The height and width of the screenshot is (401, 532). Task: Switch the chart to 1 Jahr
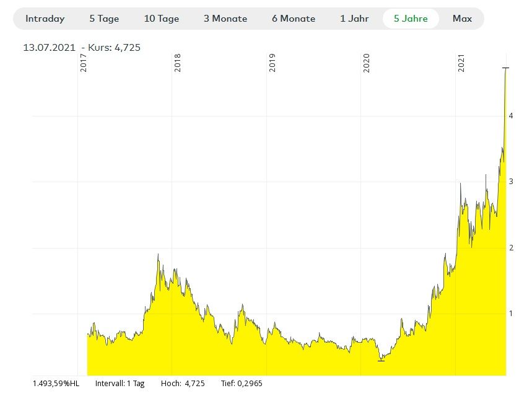[354, 19]
